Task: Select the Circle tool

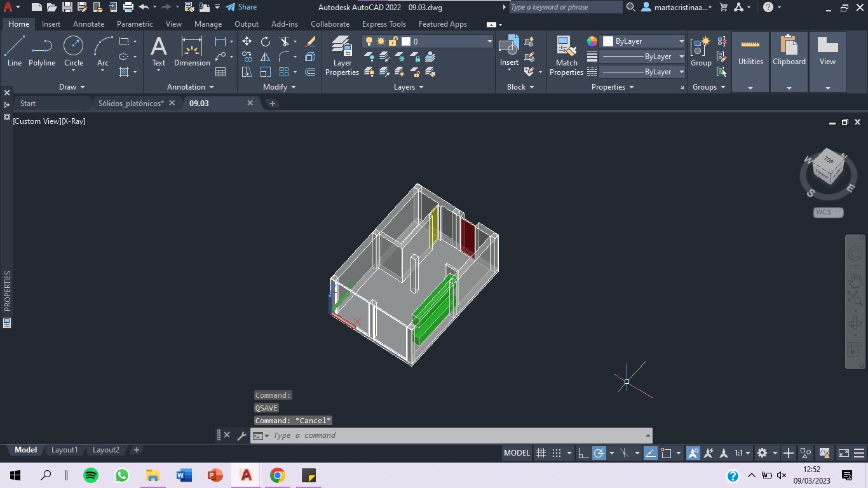Action: pyautogui.click(x=74, y=51)
